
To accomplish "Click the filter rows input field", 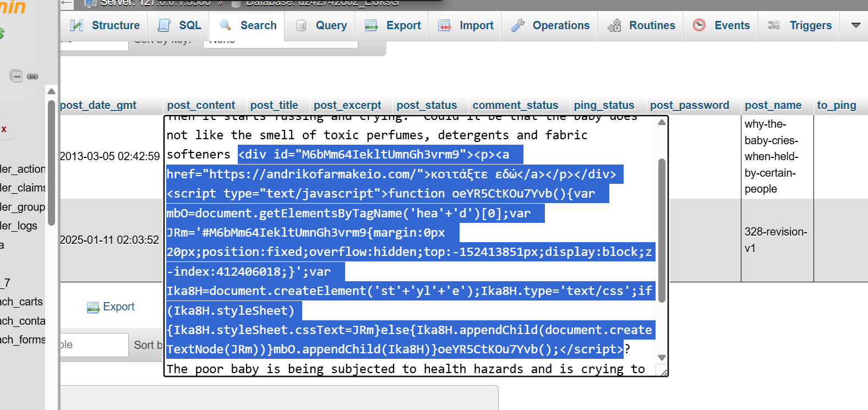I will pyautogui.click(x=94, y=345).
